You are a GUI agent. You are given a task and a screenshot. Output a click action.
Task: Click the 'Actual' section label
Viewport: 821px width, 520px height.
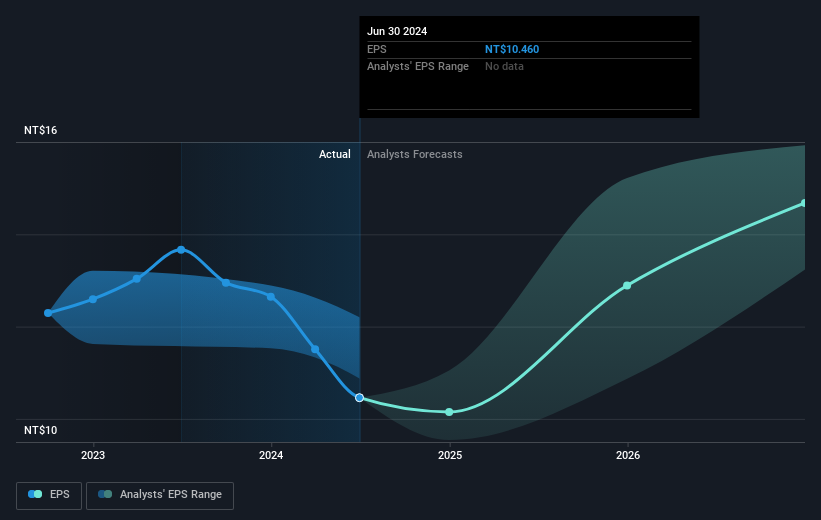coord(335,154)
